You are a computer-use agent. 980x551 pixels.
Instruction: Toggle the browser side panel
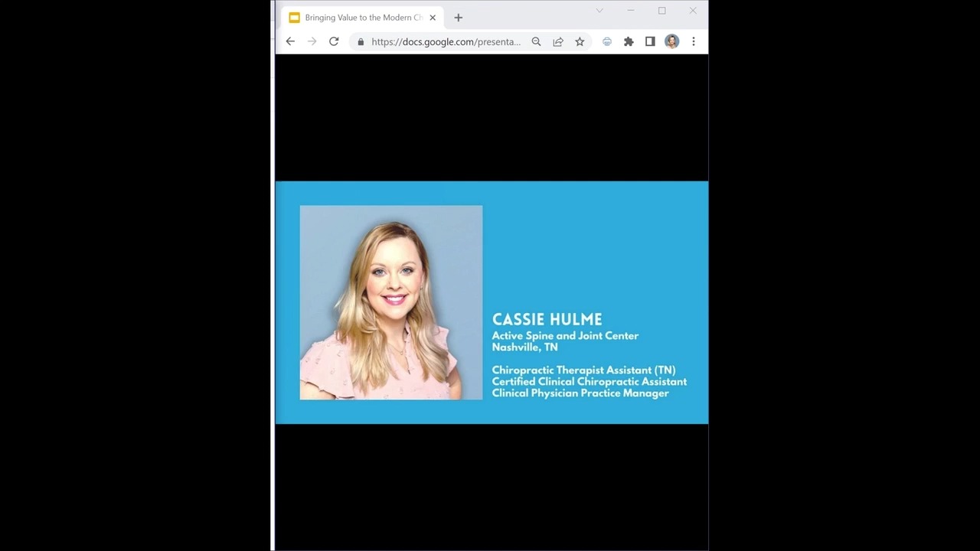coord(650,41)
